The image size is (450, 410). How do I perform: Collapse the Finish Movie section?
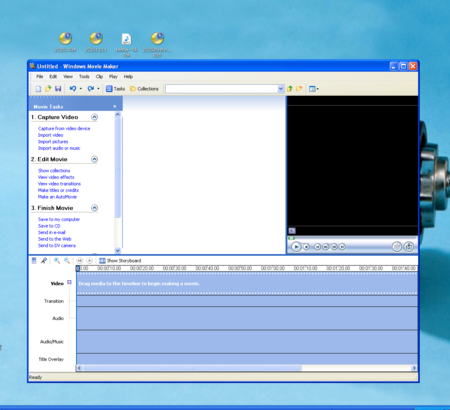click(x=94, y=208)
